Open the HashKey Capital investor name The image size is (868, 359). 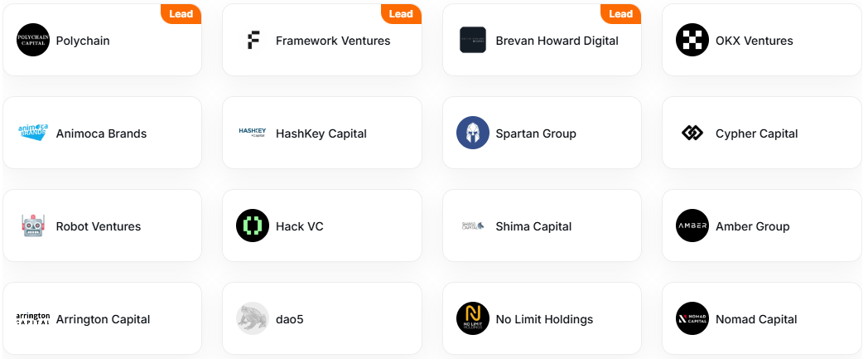tap(321, 133)
